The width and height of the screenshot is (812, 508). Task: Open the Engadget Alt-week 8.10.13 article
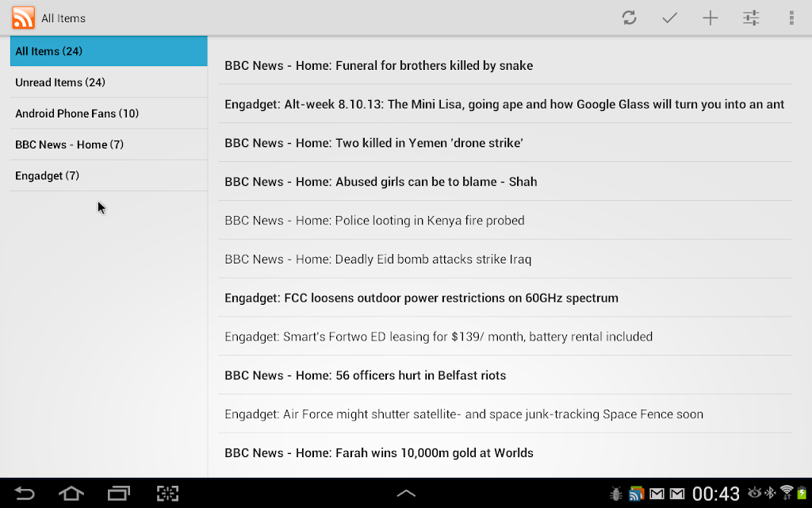click(x=505, y=104)
